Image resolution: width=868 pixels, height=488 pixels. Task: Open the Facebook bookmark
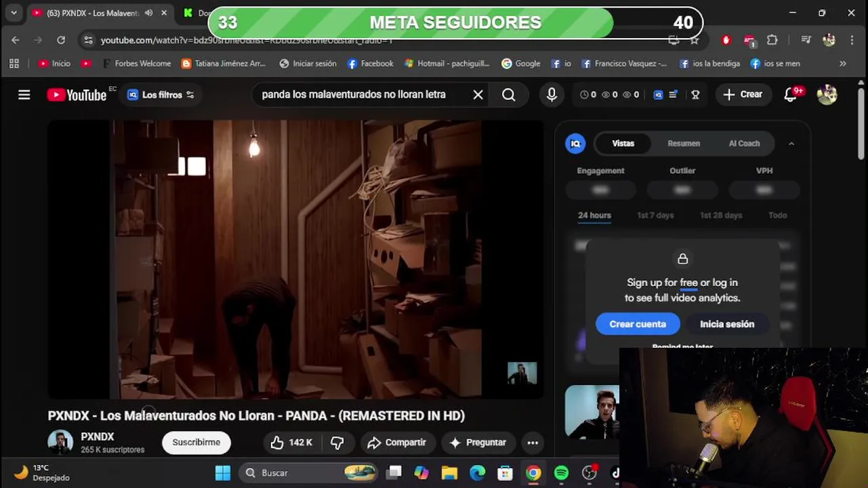click(x=370, y=64)
